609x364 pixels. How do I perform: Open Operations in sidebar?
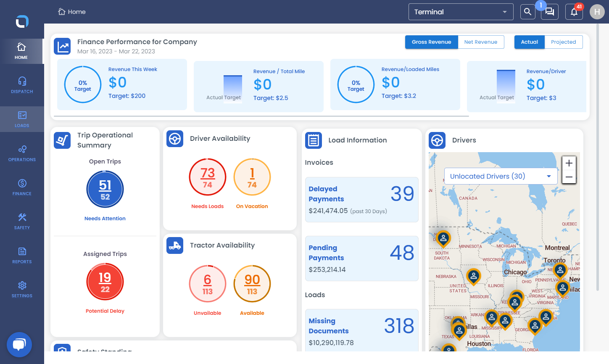[22, 153]
